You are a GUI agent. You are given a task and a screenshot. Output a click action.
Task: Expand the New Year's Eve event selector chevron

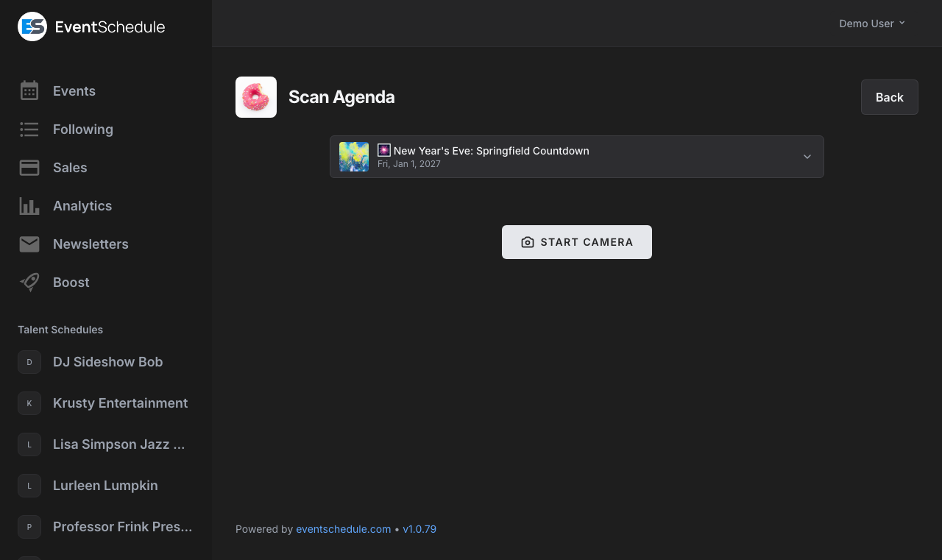[807, 157]
